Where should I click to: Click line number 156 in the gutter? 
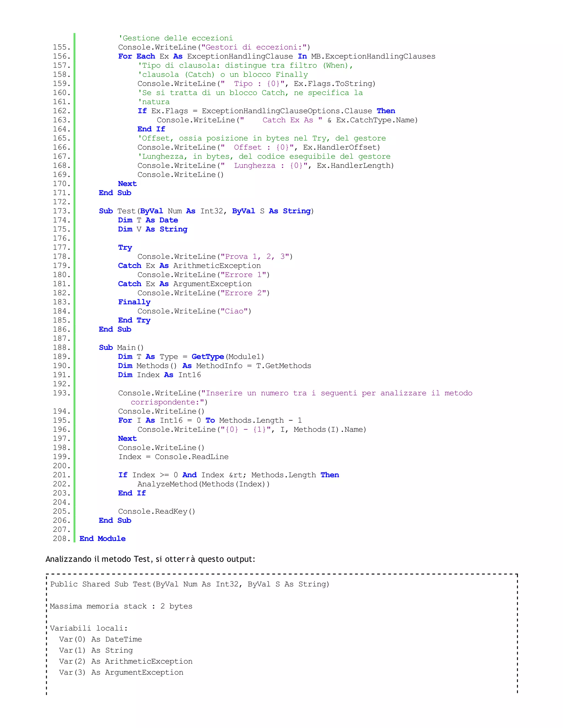coord(61,56)
